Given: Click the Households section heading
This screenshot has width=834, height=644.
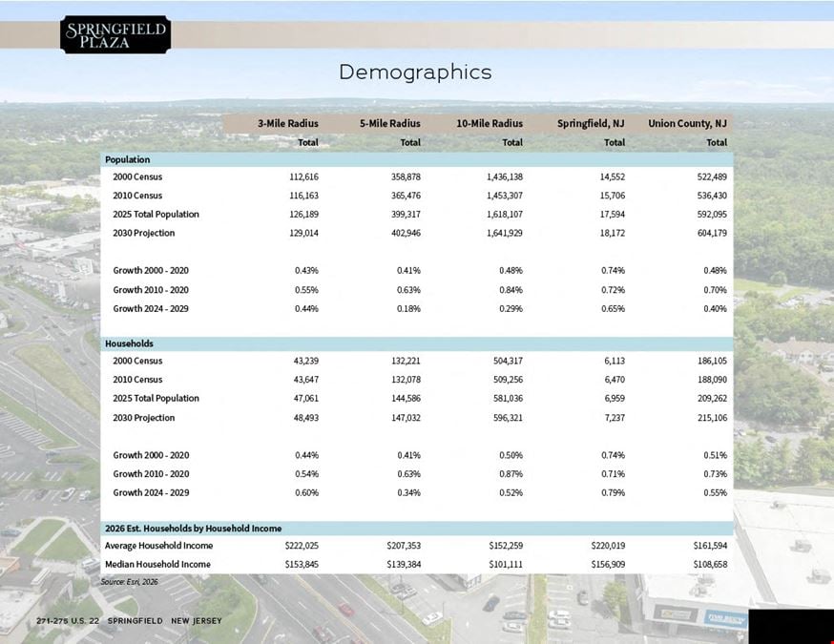Looking at the screenshot, I should pos(129,343).
